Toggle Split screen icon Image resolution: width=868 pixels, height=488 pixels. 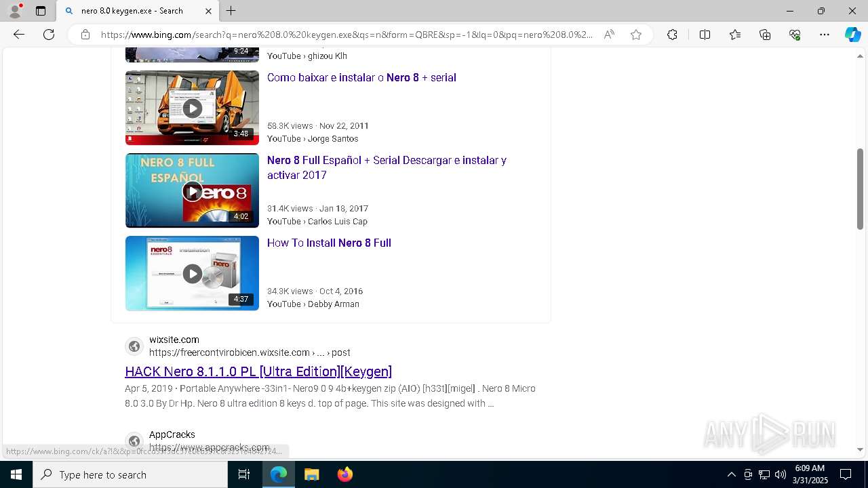pyautogui.click(x=705, y=35)
